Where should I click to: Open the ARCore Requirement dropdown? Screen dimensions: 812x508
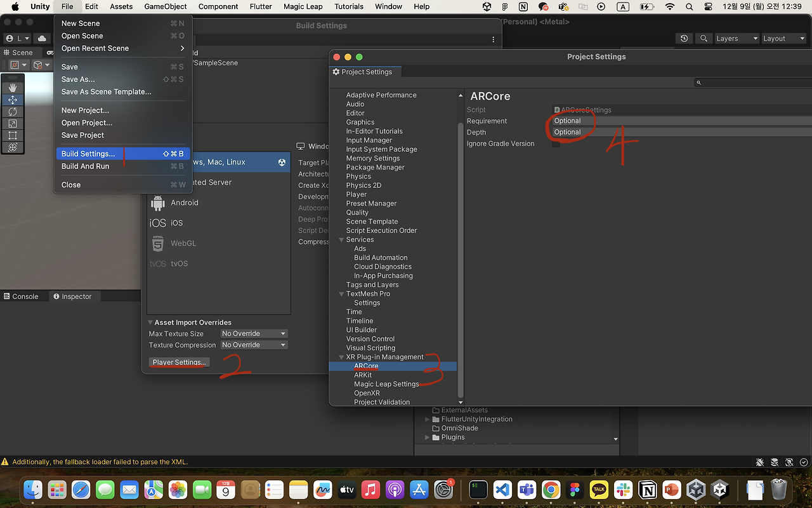[x=682, y=121]
